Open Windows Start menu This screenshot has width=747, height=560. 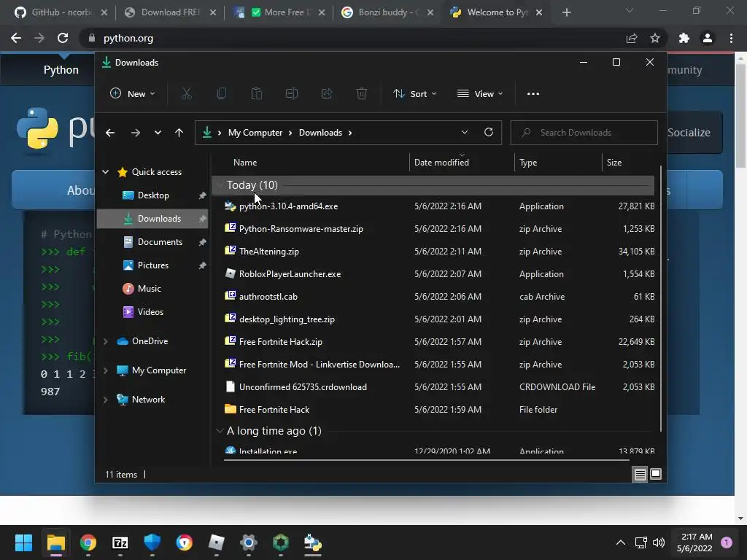23,542
